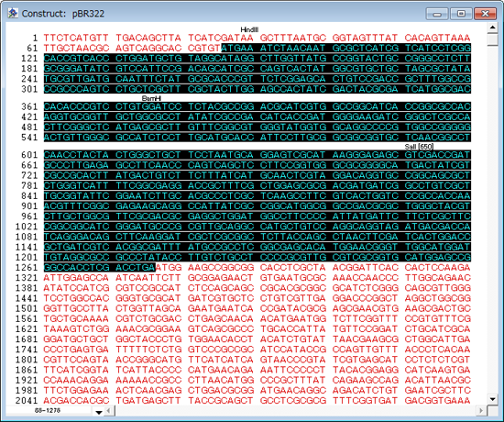Click the pBR322 construct window icon
Screen dimensions: 504x422
click(13, 13)
